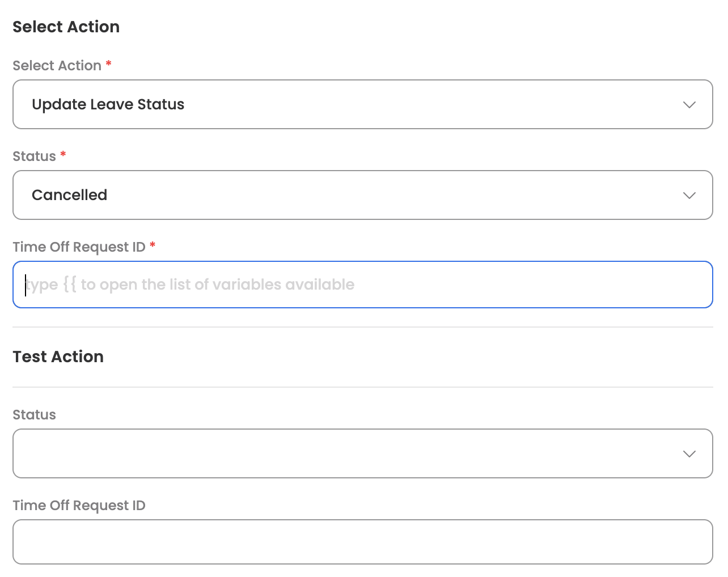Expand the Status dropdown showing Cancelled

click(363, 195)
